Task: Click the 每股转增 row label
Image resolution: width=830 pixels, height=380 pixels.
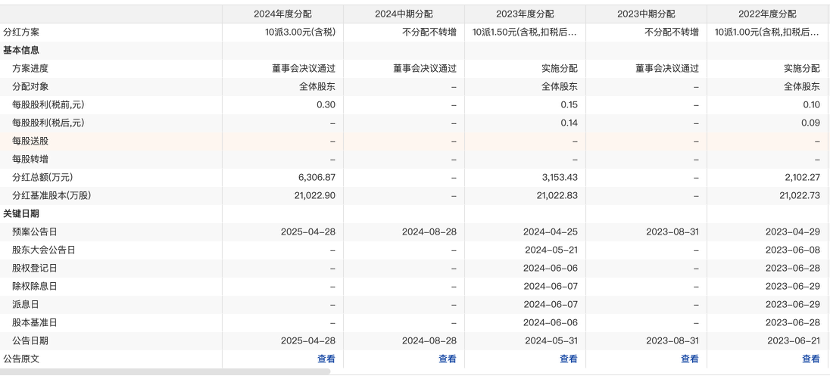Action: (30, 159)
